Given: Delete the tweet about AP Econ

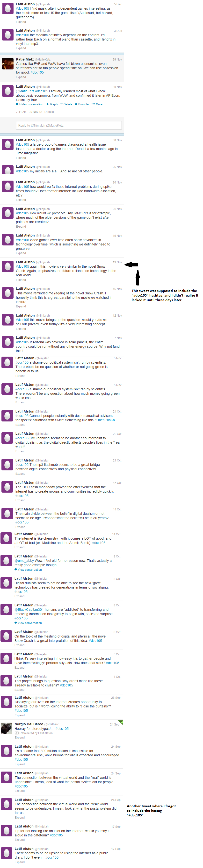Looking at the screenshot, I should click(x=66, y=104).
